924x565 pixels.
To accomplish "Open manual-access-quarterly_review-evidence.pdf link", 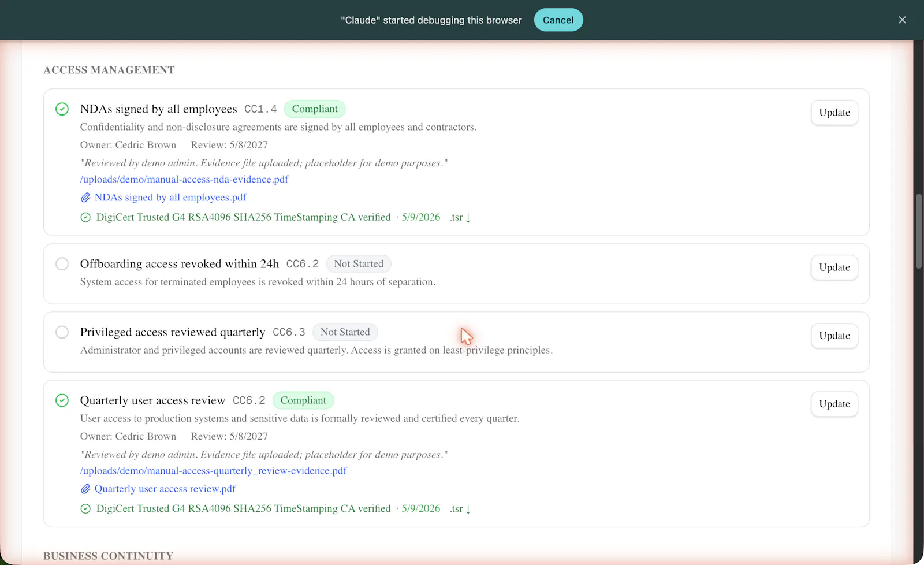I will (214, 470).
